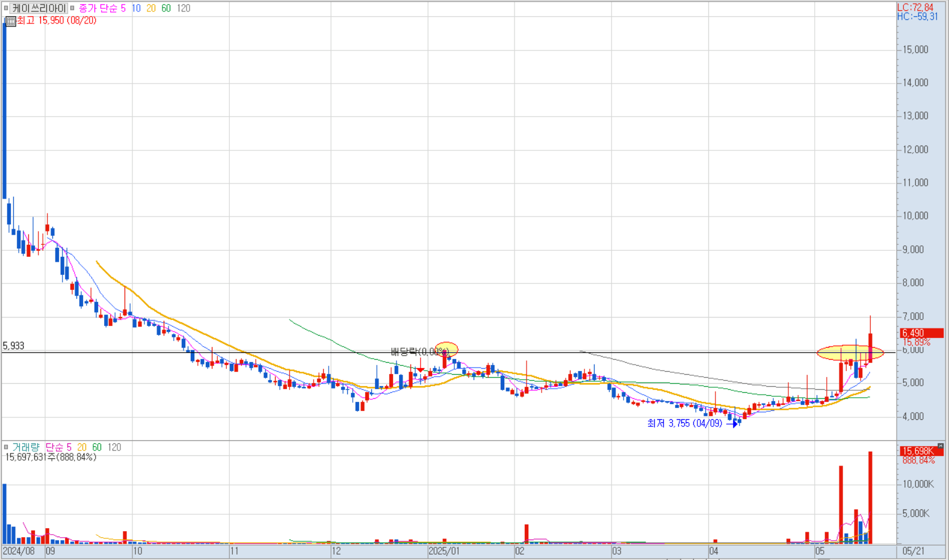This screenshot has width=949, height=560.
Task: Open the data grid icon near 최고
Action: click(10, 21)
